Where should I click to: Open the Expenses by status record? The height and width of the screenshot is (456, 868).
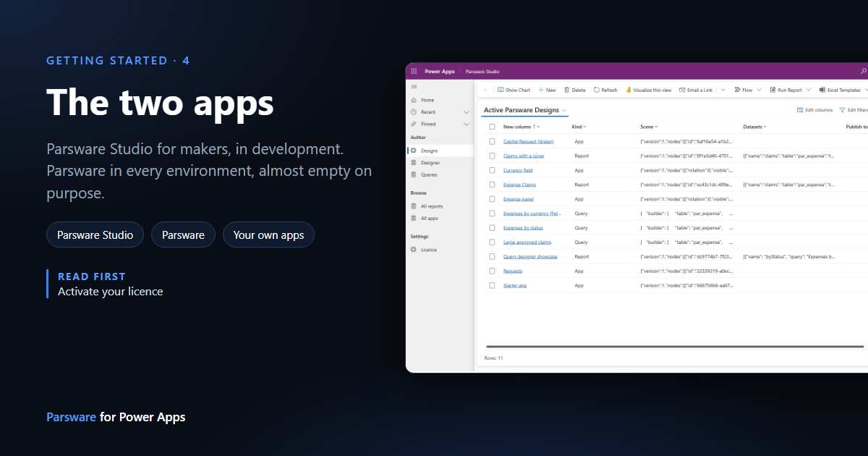524,228
